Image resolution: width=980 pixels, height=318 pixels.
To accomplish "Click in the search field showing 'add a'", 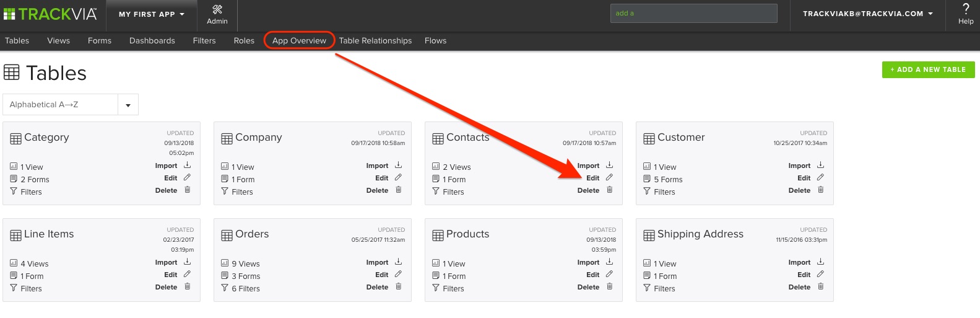I will [x=694, y=13].
